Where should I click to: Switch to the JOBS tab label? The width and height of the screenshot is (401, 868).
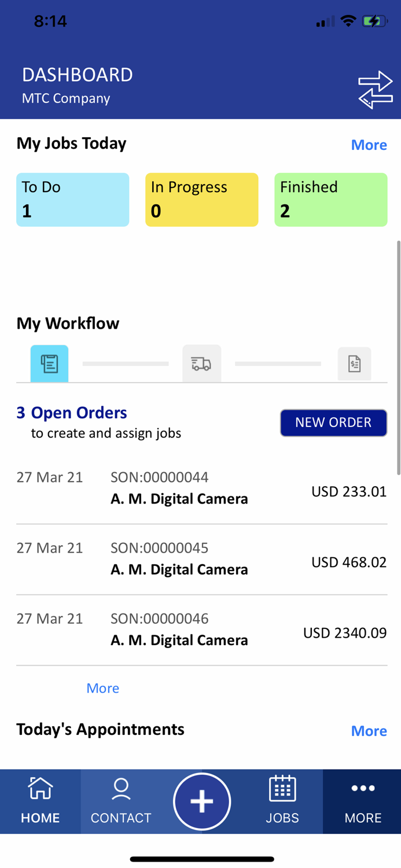282,818
